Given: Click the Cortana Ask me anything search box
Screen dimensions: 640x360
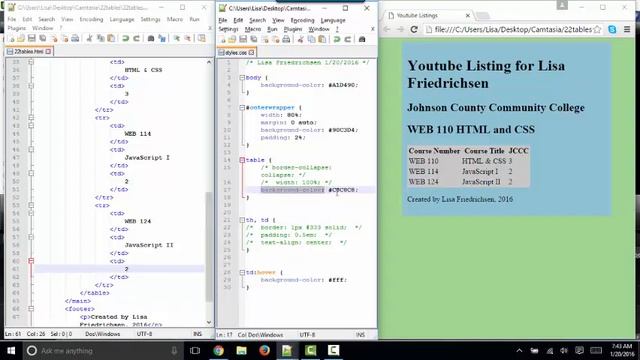Looking at the screenshot, I should click(x=102, y=351).
